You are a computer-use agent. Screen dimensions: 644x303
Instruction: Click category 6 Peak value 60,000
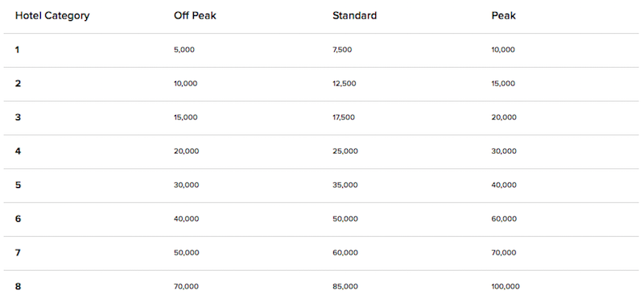point(504,218)
